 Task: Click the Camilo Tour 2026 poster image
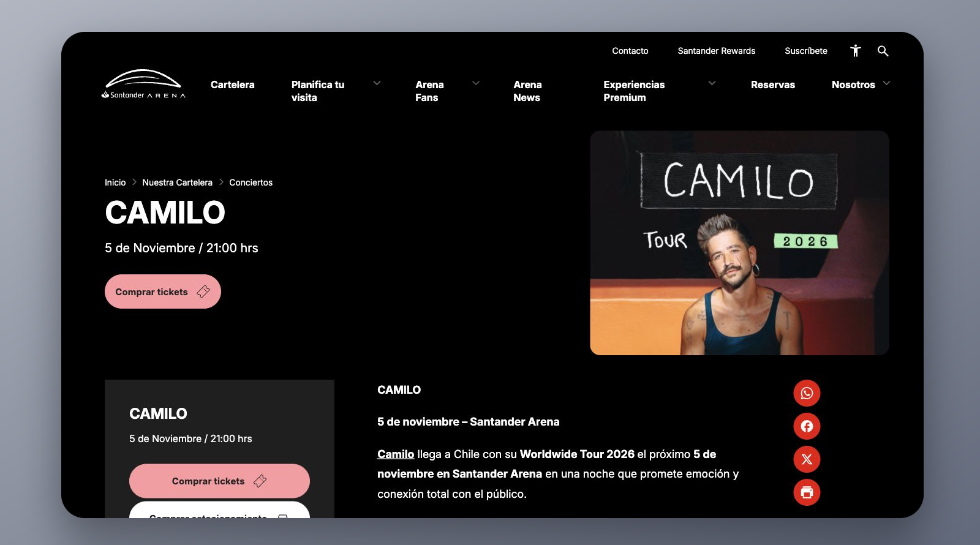pyautogui.click(x=739, y=243)
